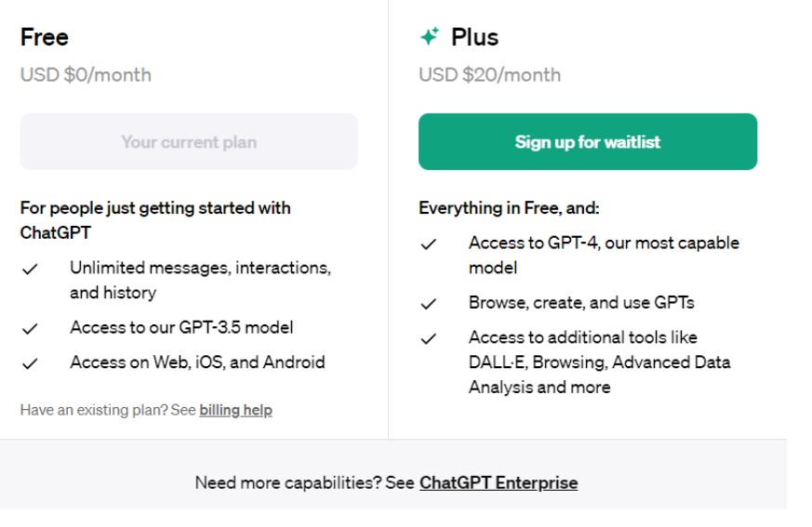Screen dimensions: 812x527
Task: Follow the ChatGPT Enterprise link
Action: click(499, 483)
